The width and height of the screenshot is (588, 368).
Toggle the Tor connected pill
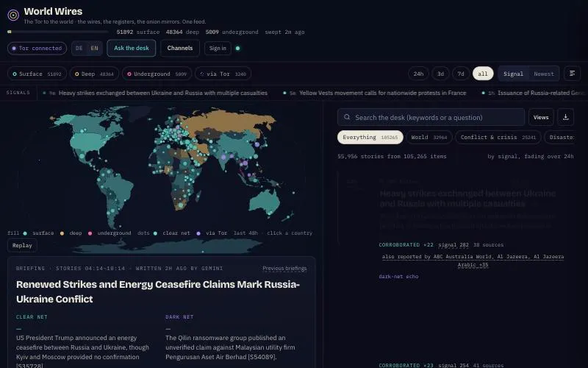click(x=37, y=48)
